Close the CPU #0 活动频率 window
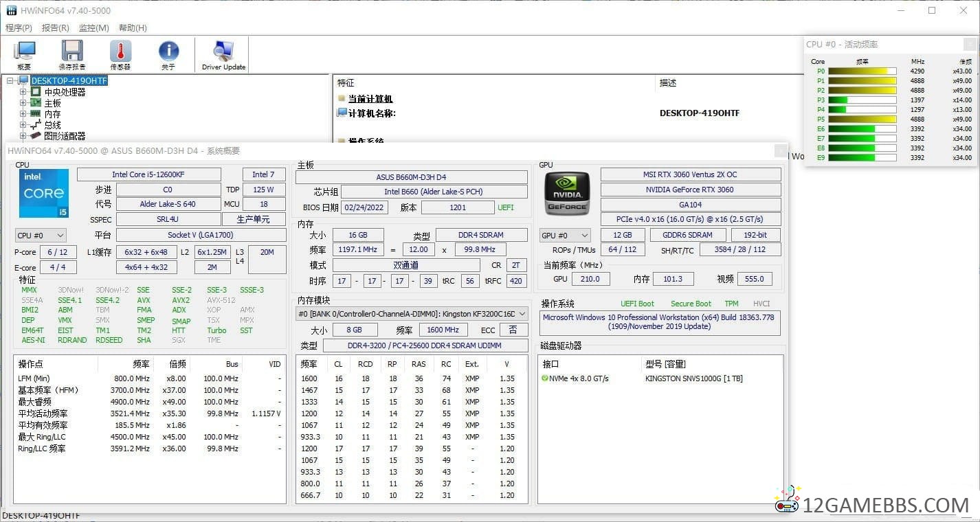The image size is (980, 522). [970, 44]
